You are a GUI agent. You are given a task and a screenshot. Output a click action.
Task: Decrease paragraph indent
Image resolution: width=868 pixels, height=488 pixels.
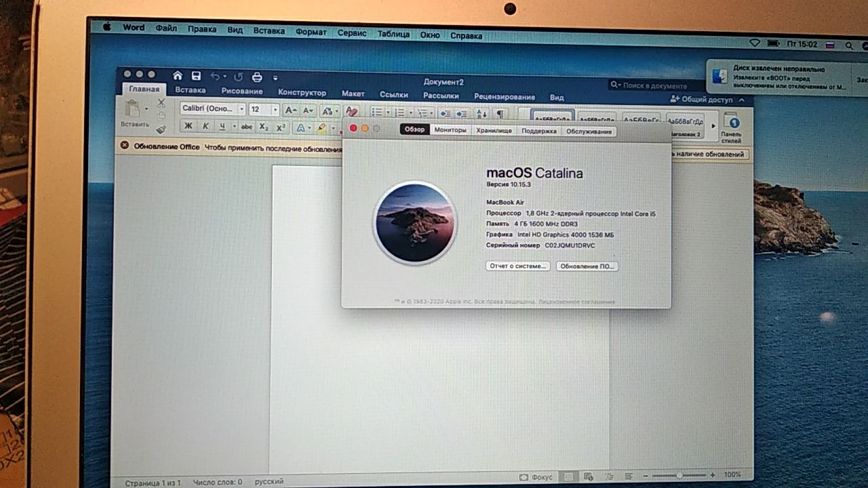[x=446, y=113]
